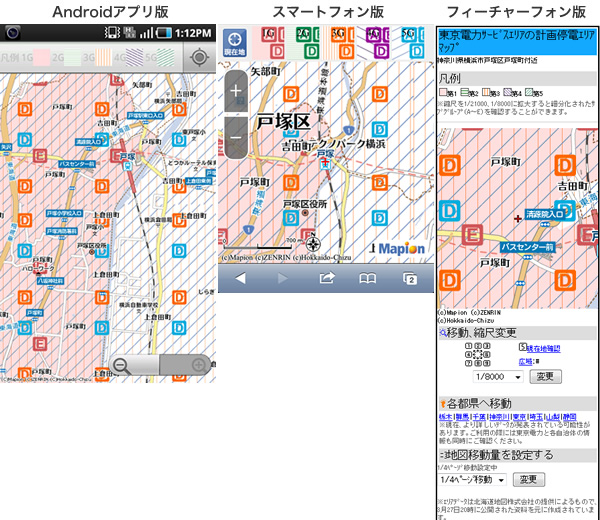Click the 栃木 prefecture link
This screenshot has height=520, width=600.
coord(445,417)
